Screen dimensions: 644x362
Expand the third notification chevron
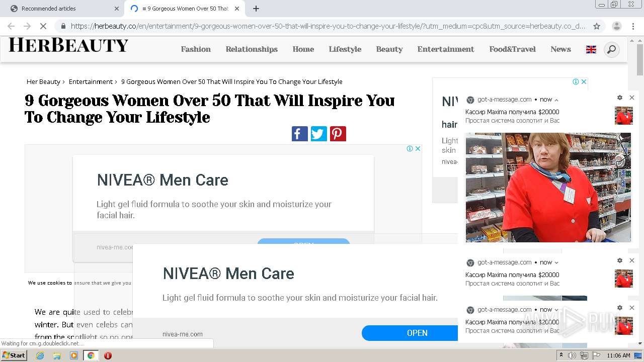[x=556, y=310]
